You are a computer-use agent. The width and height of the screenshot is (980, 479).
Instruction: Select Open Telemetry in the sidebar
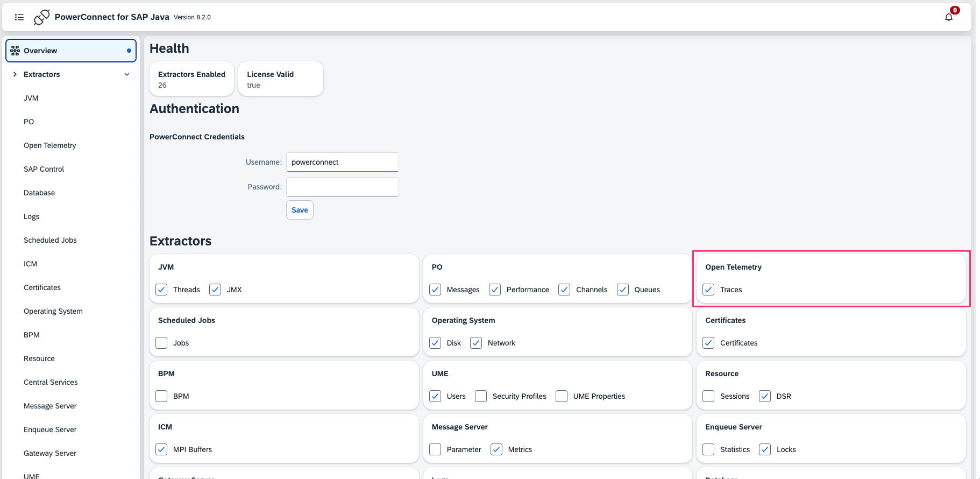pos(50,145)
